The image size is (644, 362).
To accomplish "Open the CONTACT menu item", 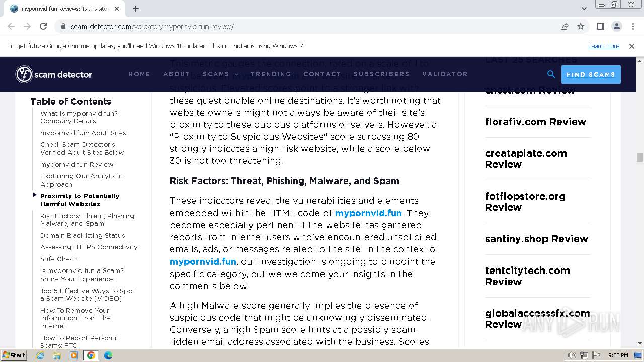I will 322,74.
